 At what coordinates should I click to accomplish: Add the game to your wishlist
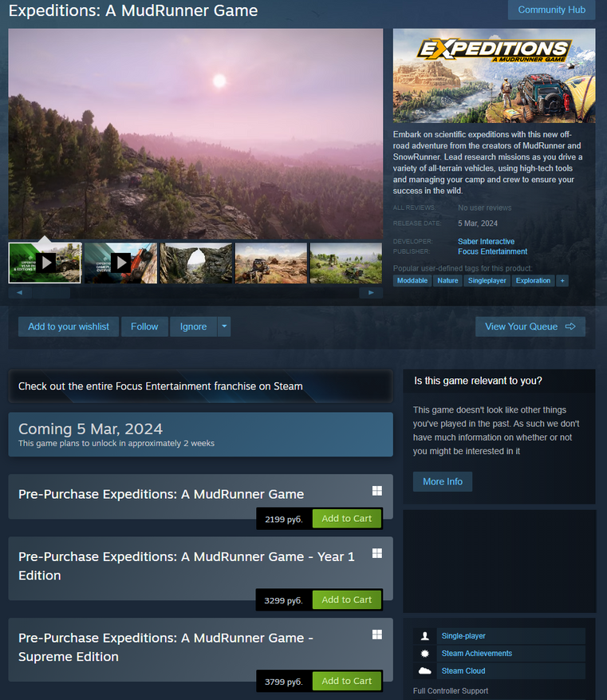click(x=69, y=326)
